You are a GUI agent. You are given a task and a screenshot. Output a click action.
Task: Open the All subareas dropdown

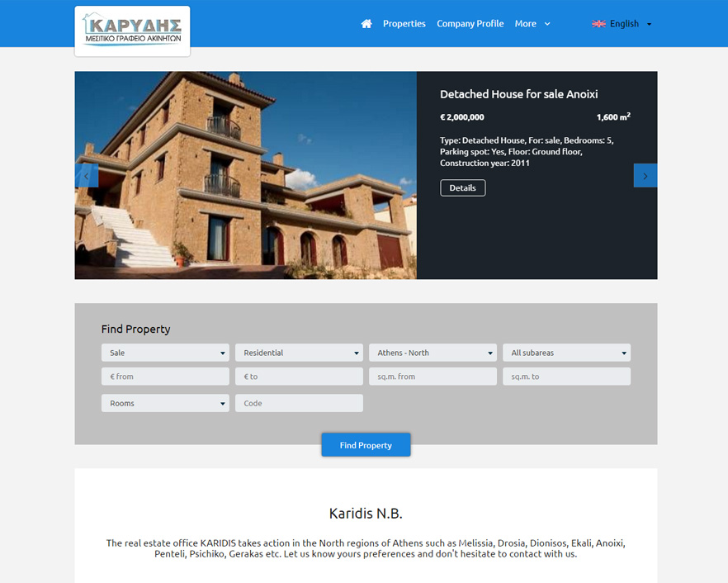point(566,353)
